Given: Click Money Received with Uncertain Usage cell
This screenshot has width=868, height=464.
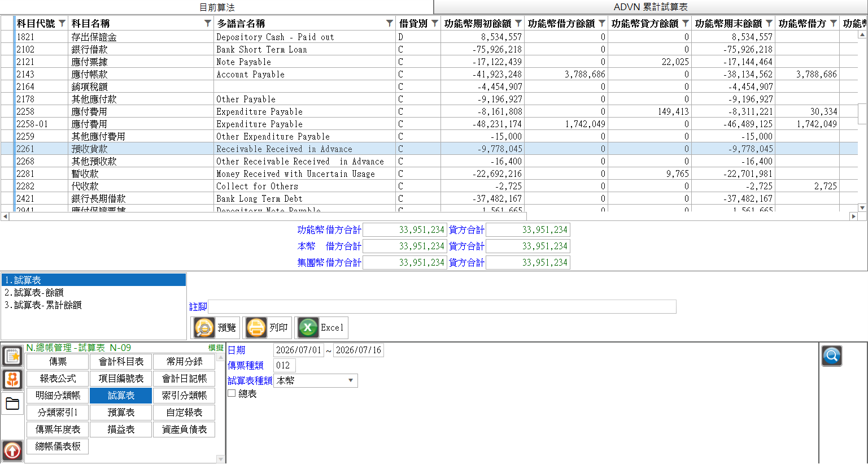Looking at the screenshot, I should click(x=304, y=174).
